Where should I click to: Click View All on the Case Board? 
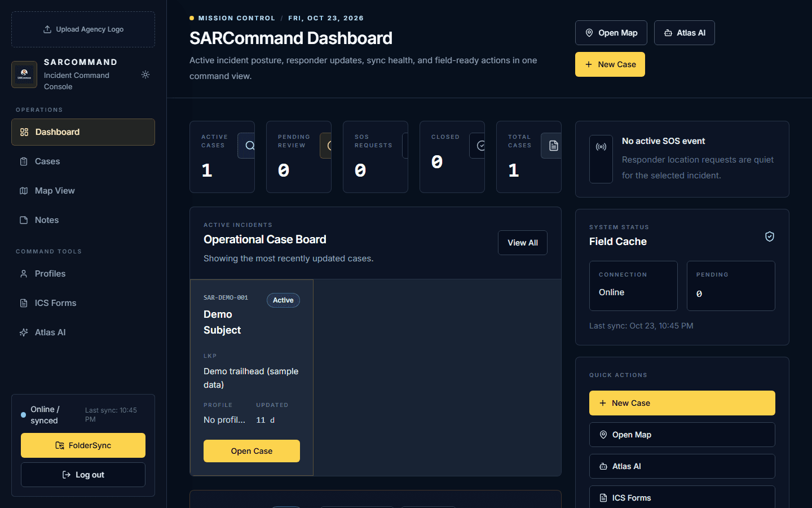click(x=523, y=243)
